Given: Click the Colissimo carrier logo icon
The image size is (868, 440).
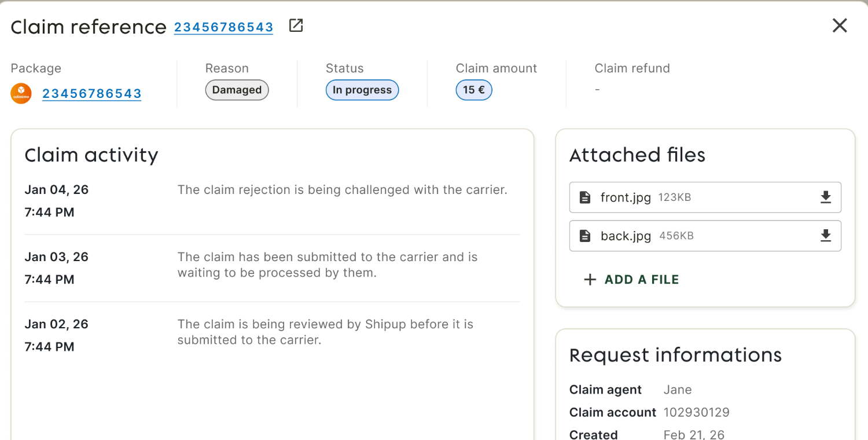Looking at the screenshot, I should pyautogui.click(x=21, y=93).
